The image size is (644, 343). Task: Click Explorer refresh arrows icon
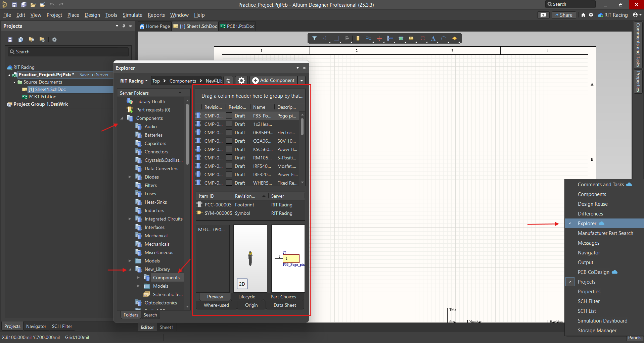(x=228, y=81)
